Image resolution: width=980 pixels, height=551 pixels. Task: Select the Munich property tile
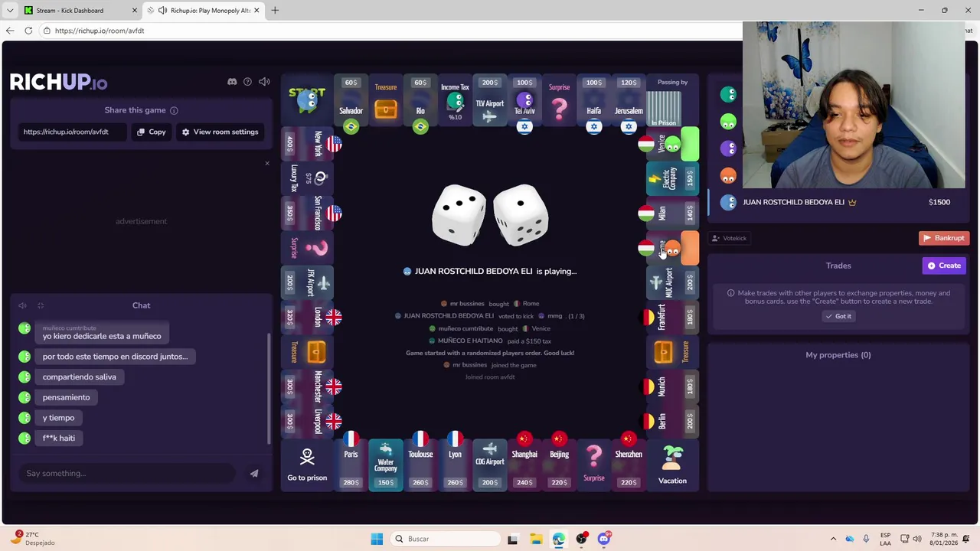672,386
